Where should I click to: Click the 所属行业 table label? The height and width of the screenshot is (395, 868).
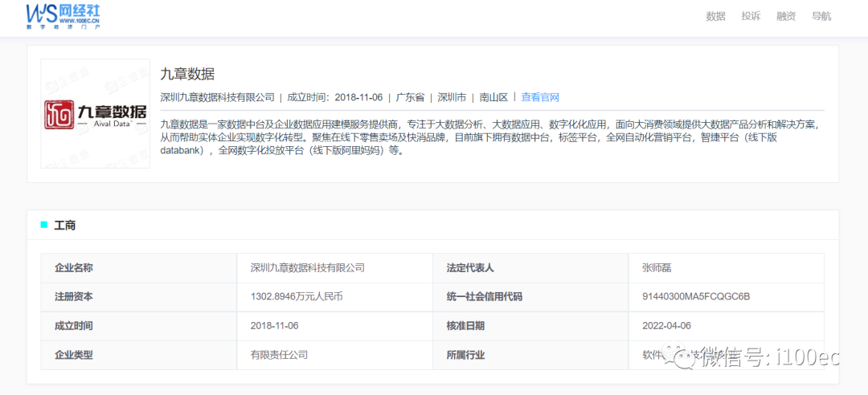(465, 355)
